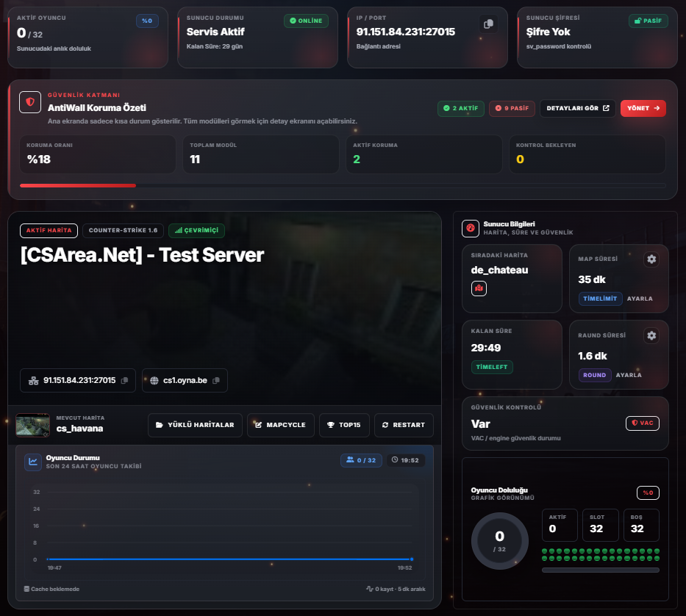This screenshot has height=616, width=686.
Task: Click the 0 / 32 player count badge
Action: coord(361,460)
